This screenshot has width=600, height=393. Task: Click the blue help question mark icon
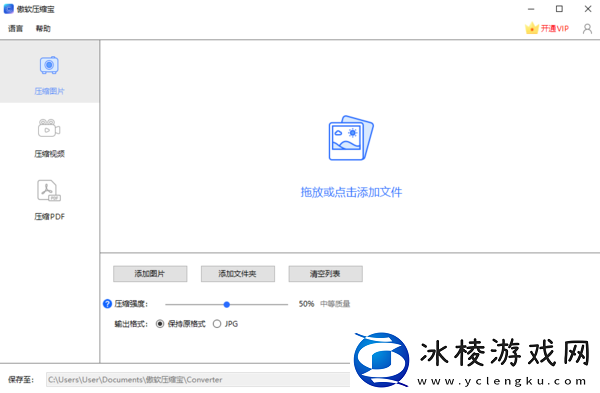coord(107,304)
